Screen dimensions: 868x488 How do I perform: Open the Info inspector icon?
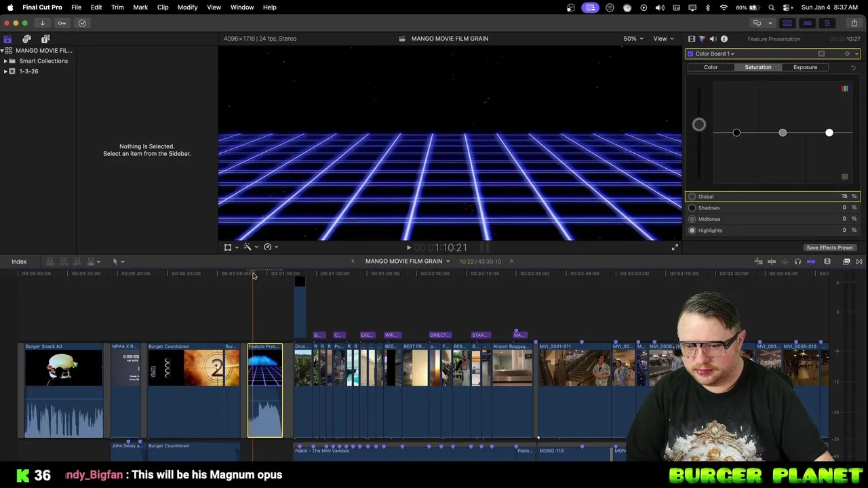(x=724, y=39)
